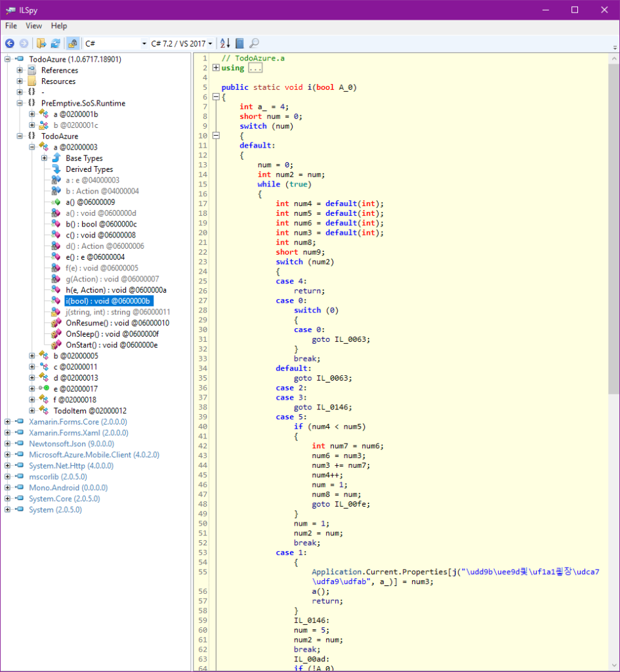Select method c() : void @06000008

100,235
